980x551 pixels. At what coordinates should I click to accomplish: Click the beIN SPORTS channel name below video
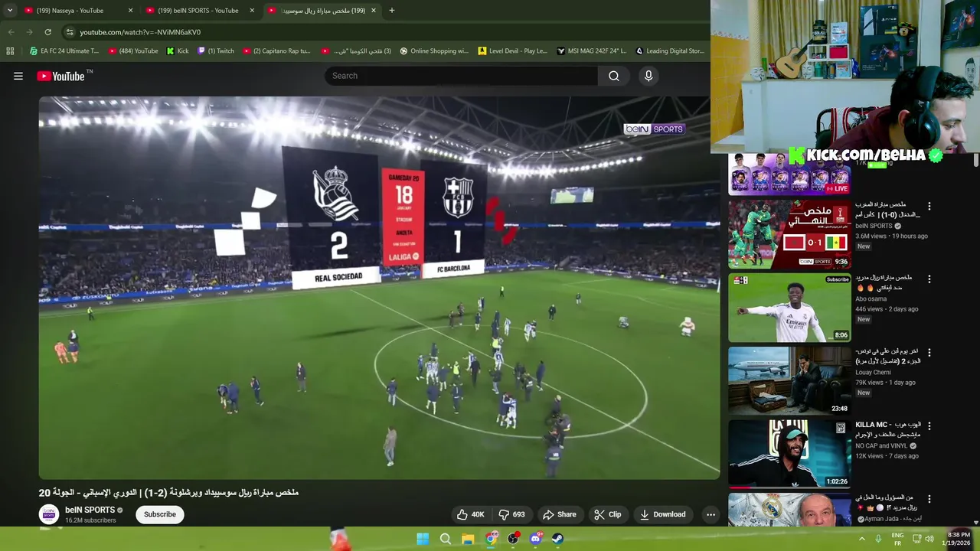90,510
